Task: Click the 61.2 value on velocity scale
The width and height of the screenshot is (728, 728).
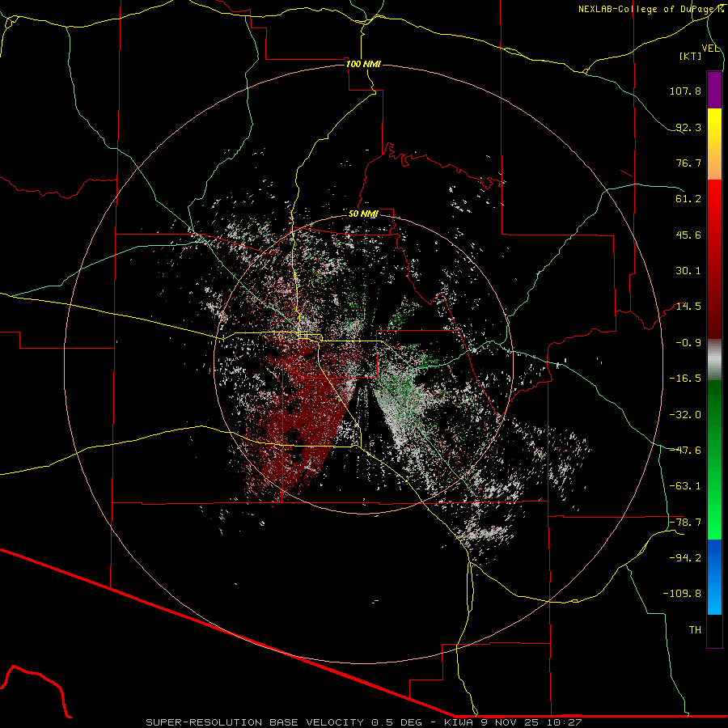Action: (688, 199)
